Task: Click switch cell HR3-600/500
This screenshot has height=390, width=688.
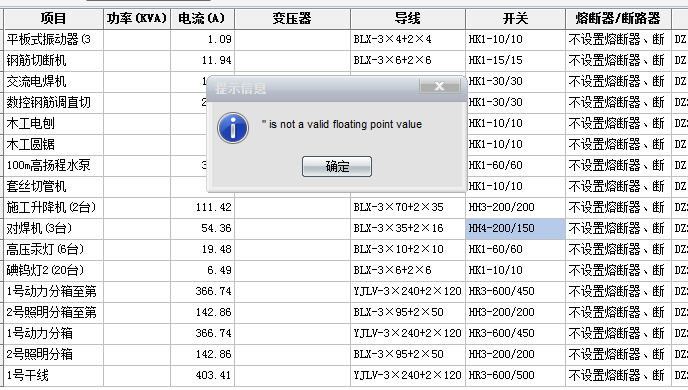Action: 515,376
